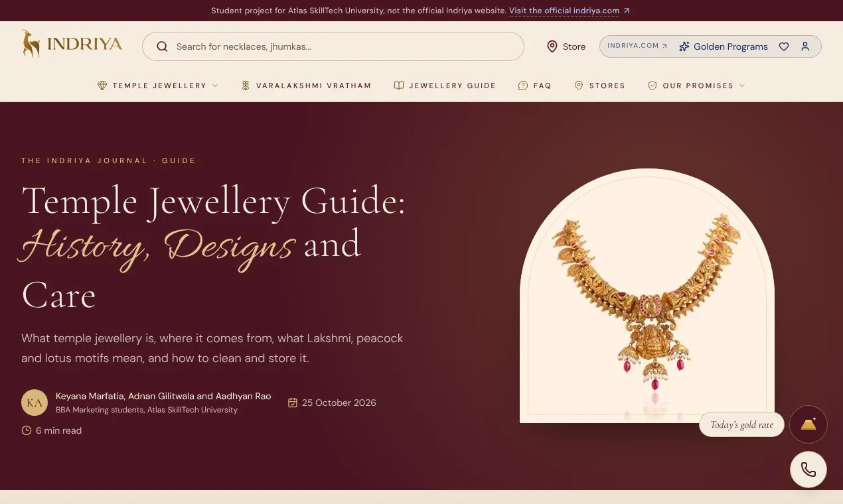Click the FAQ question bubble icon
This screenshot has height=504, width=843.
523,86
